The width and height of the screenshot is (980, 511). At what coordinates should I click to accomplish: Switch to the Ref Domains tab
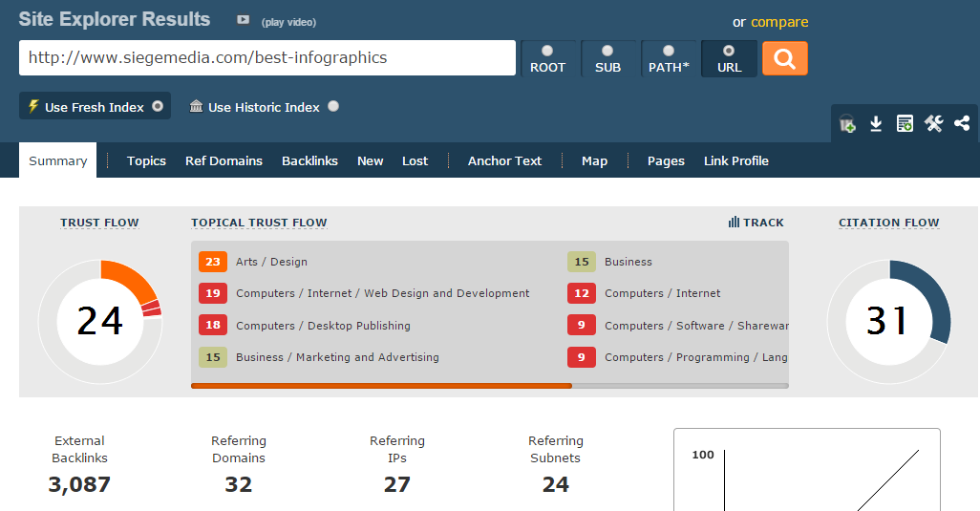(224, 160)
